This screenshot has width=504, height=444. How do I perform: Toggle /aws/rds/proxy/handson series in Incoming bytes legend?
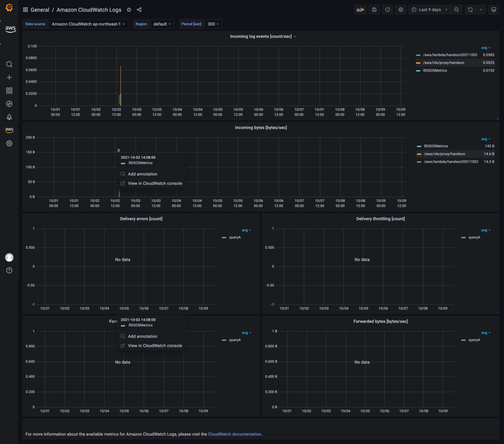click(x=444, y=154)
